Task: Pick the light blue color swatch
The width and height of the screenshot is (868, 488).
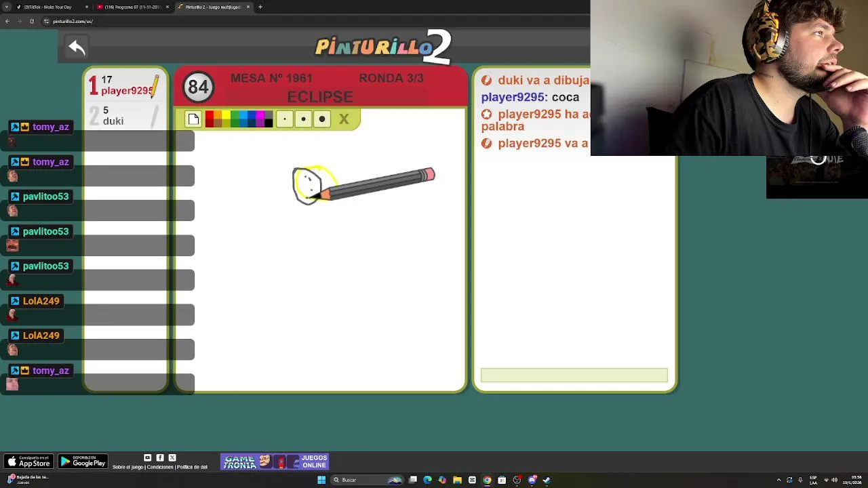Action: [243, 116]
